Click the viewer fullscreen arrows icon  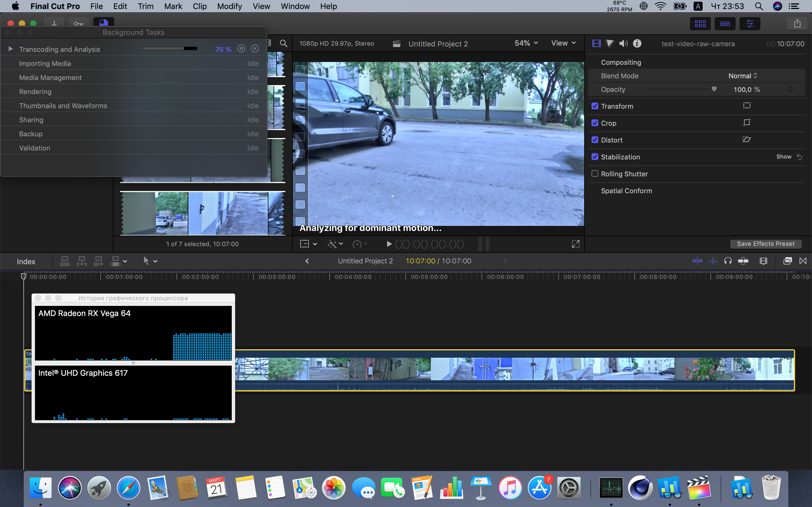pos(575,244)
